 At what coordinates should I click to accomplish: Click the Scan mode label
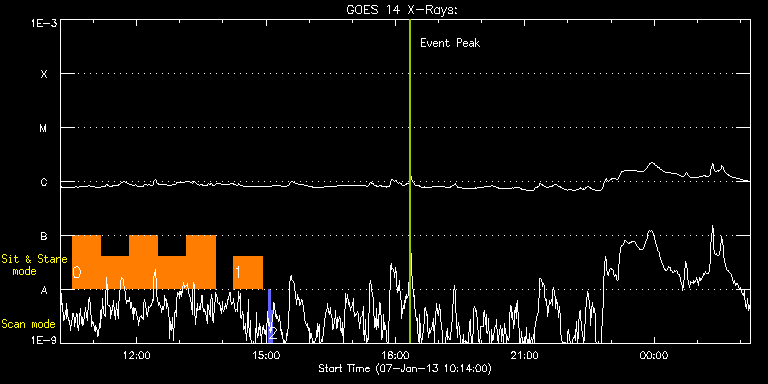(x=28, y=324)
